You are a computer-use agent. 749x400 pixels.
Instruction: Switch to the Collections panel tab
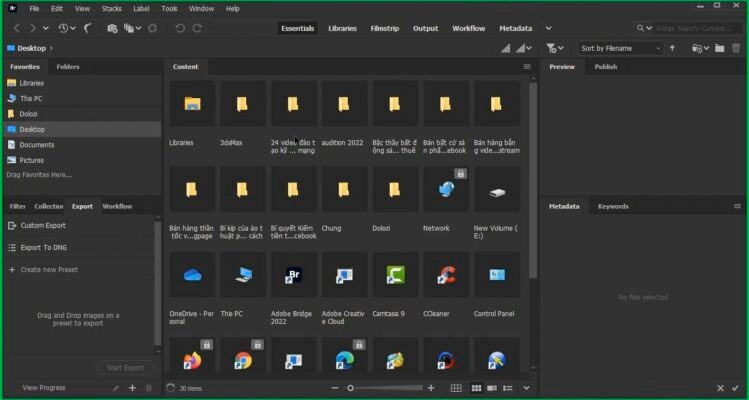click(x=49, y=206)
